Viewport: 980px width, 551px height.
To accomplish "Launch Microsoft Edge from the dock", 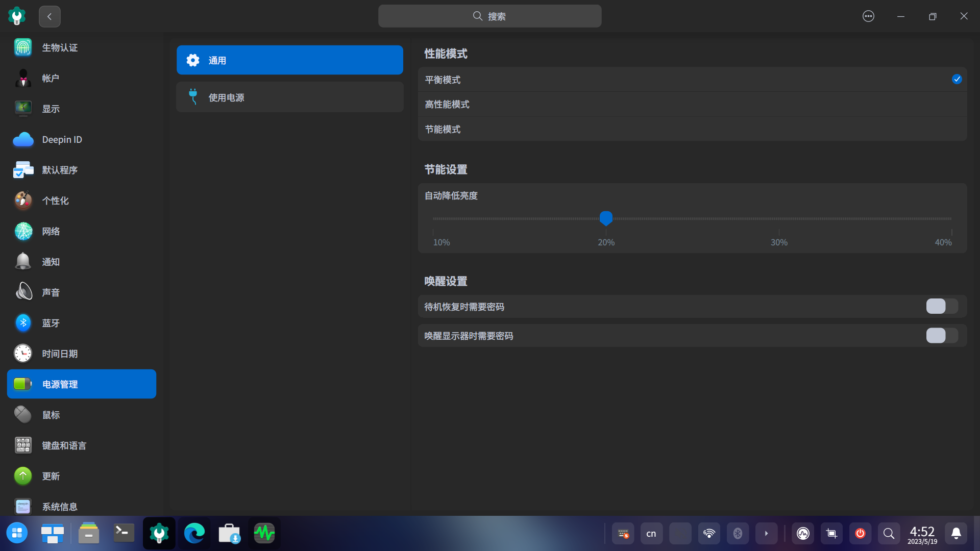I will [193, 533].
